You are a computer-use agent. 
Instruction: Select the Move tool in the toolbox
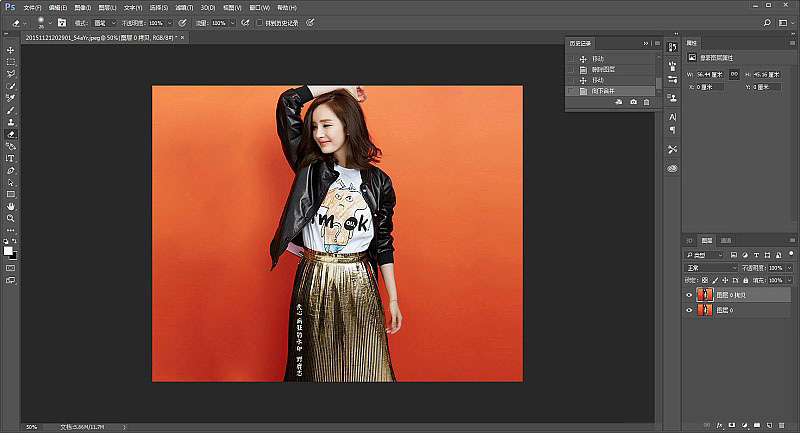point(10,49)
